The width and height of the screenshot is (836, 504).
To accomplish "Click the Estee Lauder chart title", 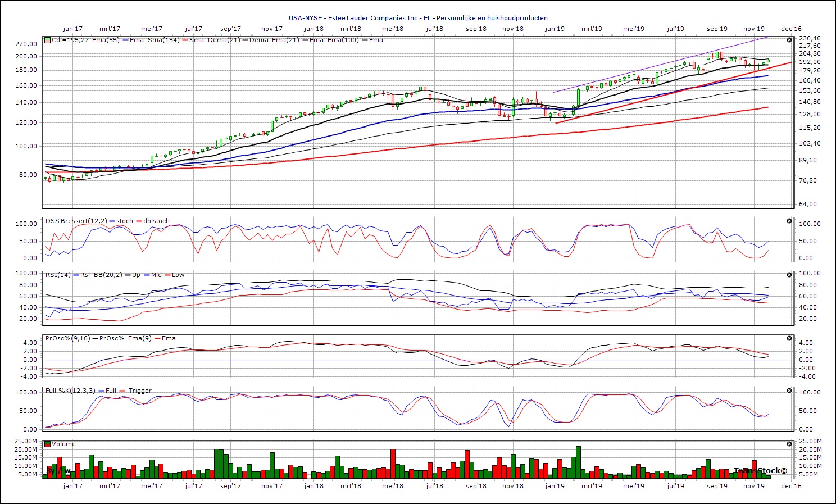I will (418, 18).
